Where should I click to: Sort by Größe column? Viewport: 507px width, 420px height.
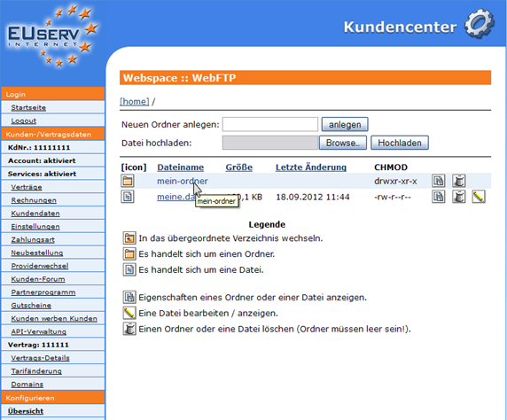(239, 167)
